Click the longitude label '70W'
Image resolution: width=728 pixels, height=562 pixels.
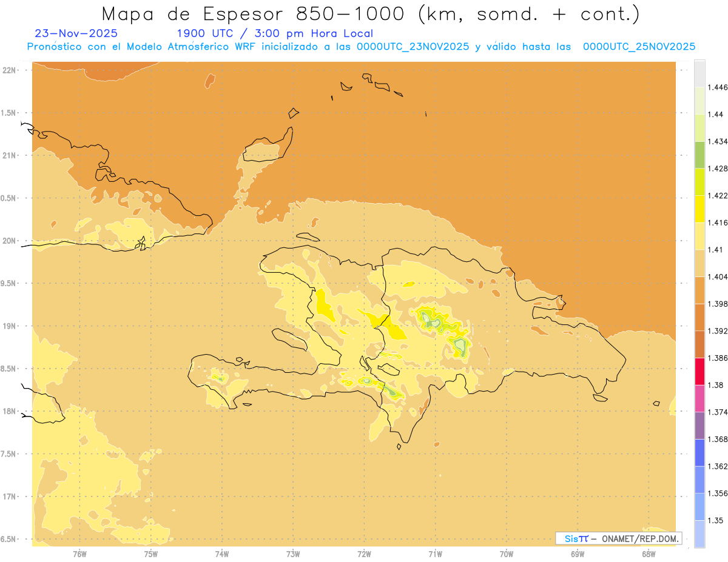(507, 554)
